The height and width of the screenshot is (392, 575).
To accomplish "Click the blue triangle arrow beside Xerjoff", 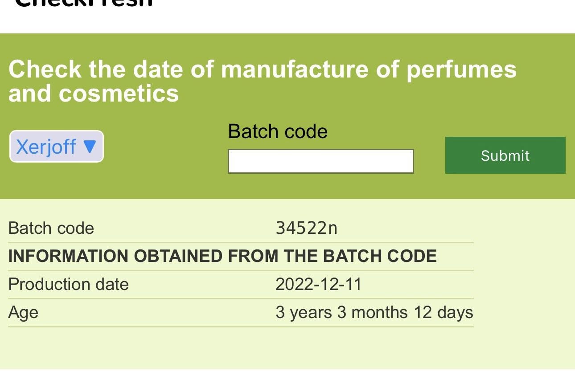I will pos(90,147).
